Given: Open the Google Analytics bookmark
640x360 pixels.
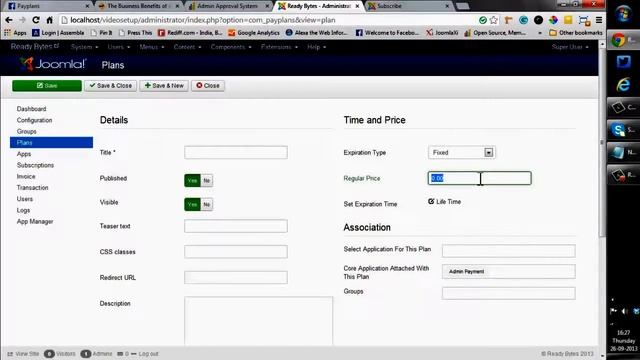Looking at the screenshot, I should pos(253,33).
